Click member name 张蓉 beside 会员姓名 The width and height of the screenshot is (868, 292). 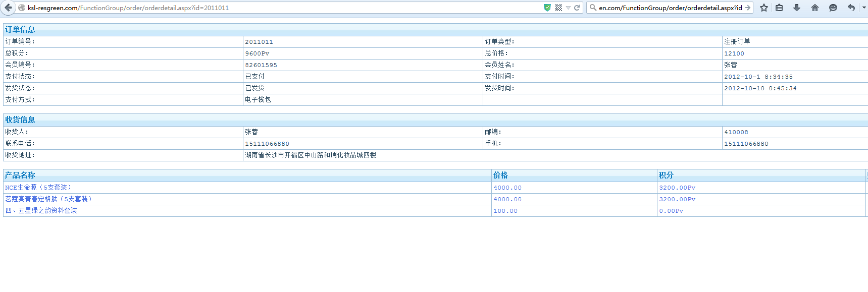(x=731, y=65)
